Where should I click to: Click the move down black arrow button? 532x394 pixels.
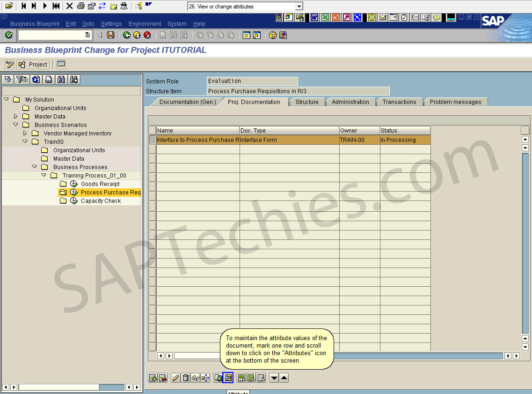(274, 378)
